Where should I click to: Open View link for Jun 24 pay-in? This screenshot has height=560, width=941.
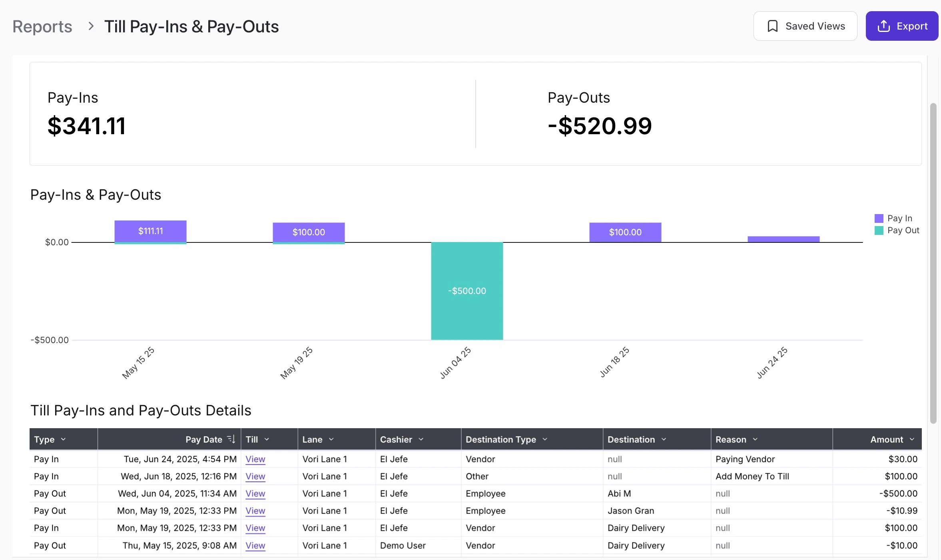pos(255,459)
